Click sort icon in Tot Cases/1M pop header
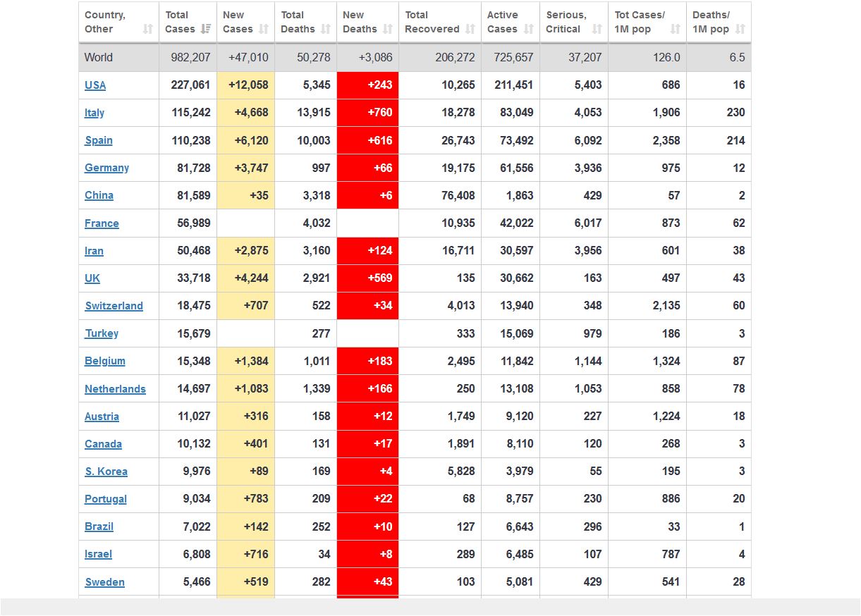This screenshot has height=616, width=861. (676, 29)
